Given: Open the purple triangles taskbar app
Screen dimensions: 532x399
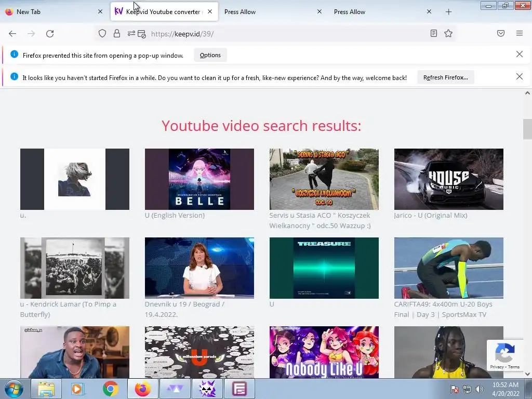Looking at the screenshot, I should point(175,389).
